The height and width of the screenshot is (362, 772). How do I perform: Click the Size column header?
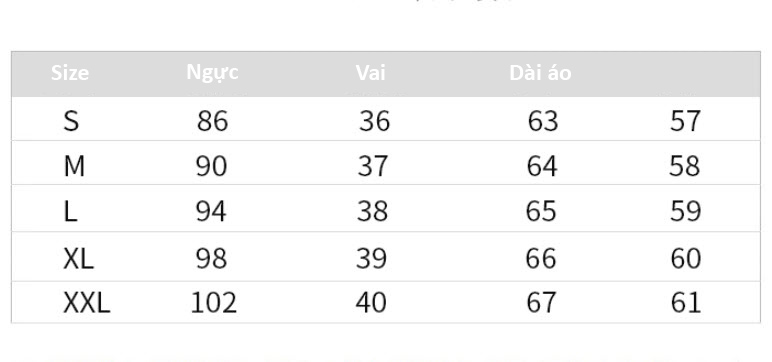[x=70, y=73]
